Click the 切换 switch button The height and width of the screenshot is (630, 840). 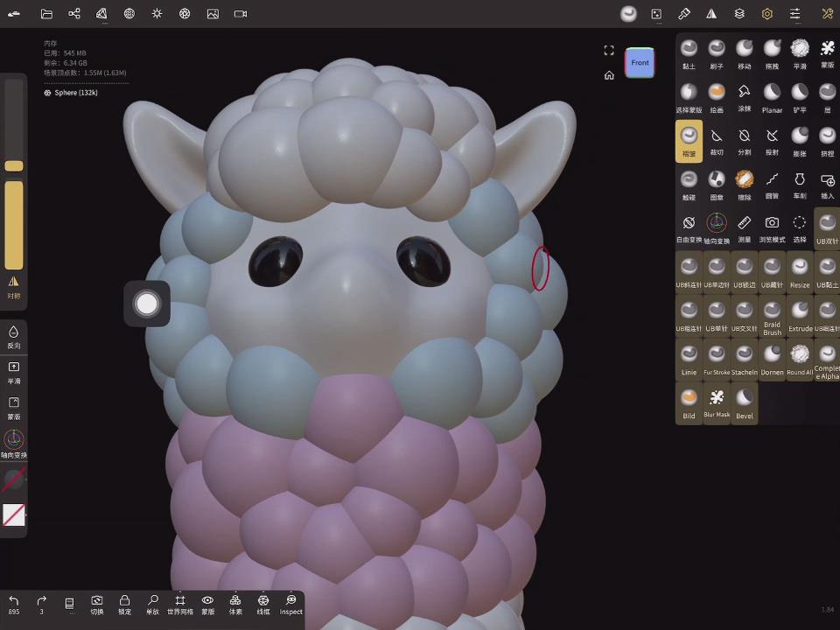pos(97,605)
